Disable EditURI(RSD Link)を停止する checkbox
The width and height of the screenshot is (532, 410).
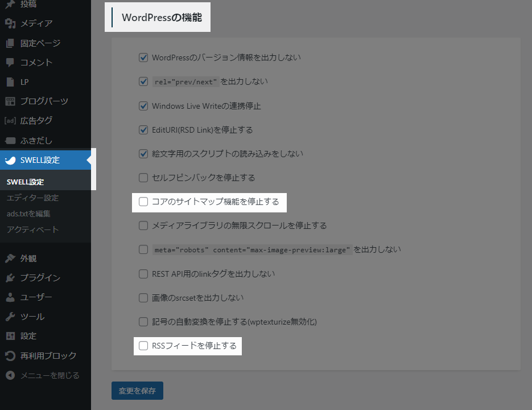pos(143,130)
